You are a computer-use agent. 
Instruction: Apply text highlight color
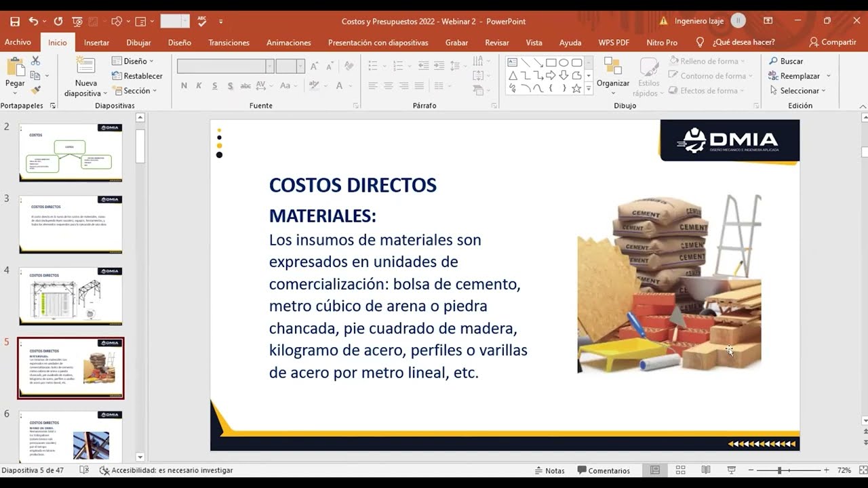pos(313,86)
